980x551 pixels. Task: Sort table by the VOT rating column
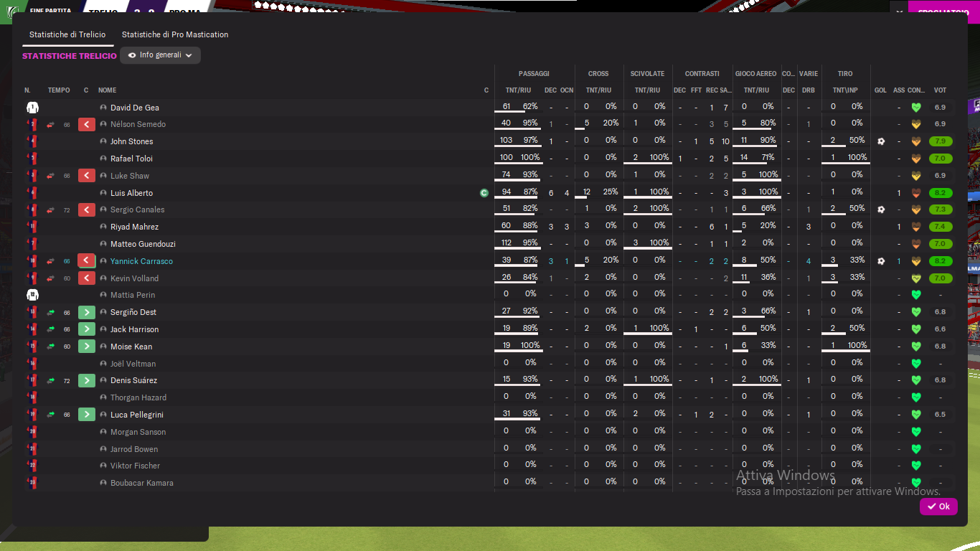pos(940,90)
